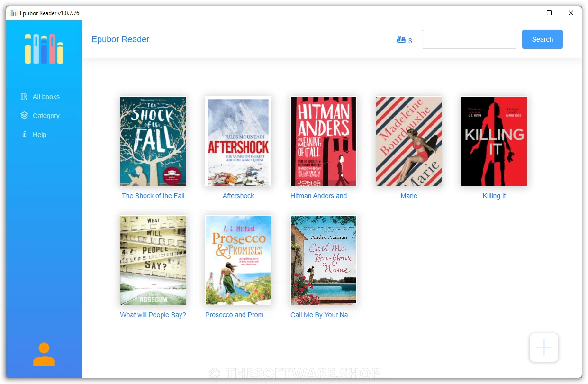Click the 'Marie' title link

click(409, 196)
